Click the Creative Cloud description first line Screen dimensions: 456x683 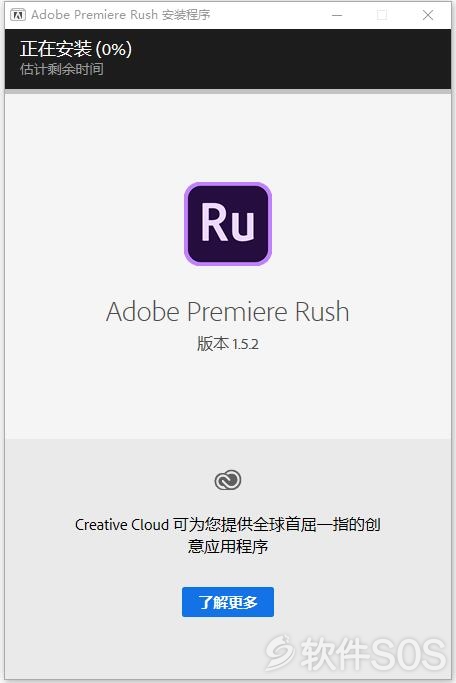pyautogui.click(x=228, y=524)
